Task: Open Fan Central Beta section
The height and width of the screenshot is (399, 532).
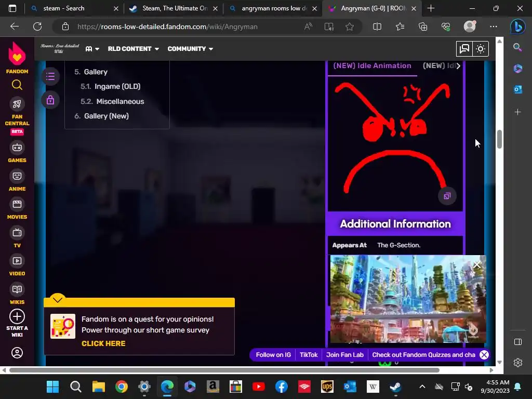Action: pos(17,117)
